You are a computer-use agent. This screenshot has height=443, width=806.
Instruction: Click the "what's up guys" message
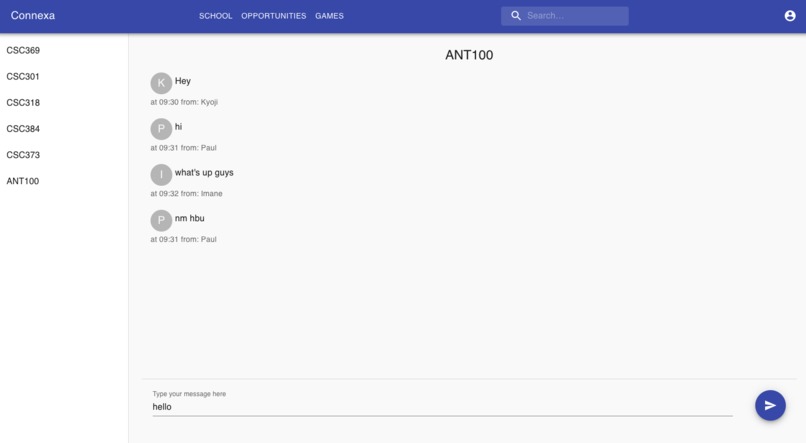[x=204, y=173]
